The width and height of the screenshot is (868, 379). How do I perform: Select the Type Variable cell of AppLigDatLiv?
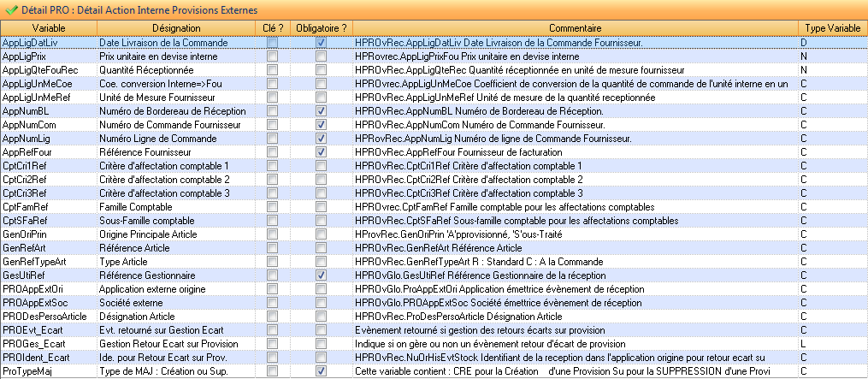(831, 43)
